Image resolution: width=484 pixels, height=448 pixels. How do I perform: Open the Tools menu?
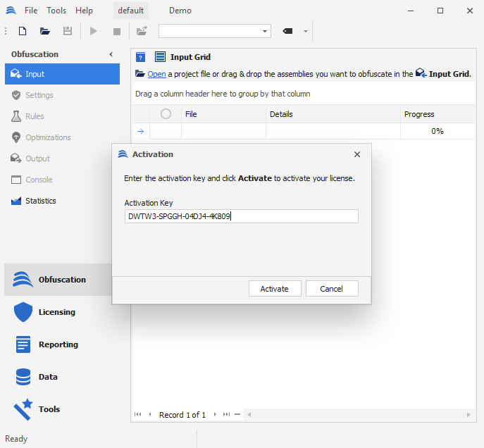click(x=56, y=11)
